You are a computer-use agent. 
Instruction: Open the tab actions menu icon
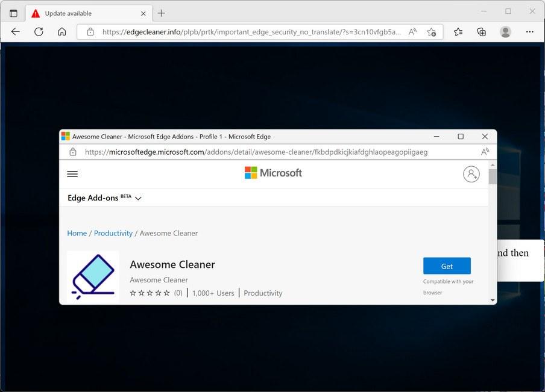[x=13, y=13]
